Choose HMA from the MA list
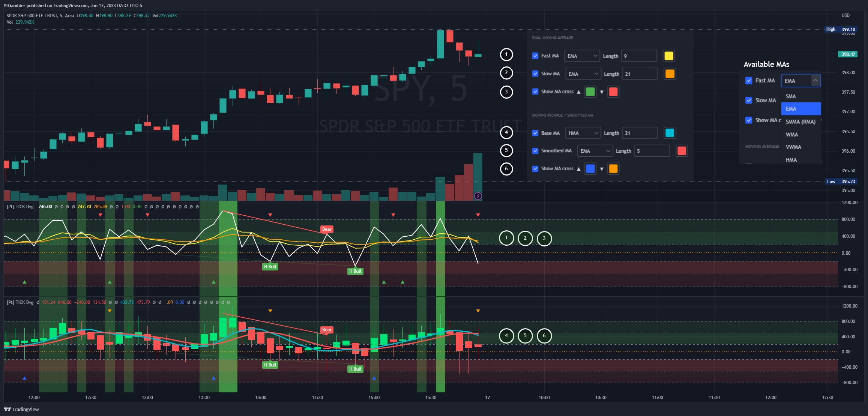 point(801,159)
